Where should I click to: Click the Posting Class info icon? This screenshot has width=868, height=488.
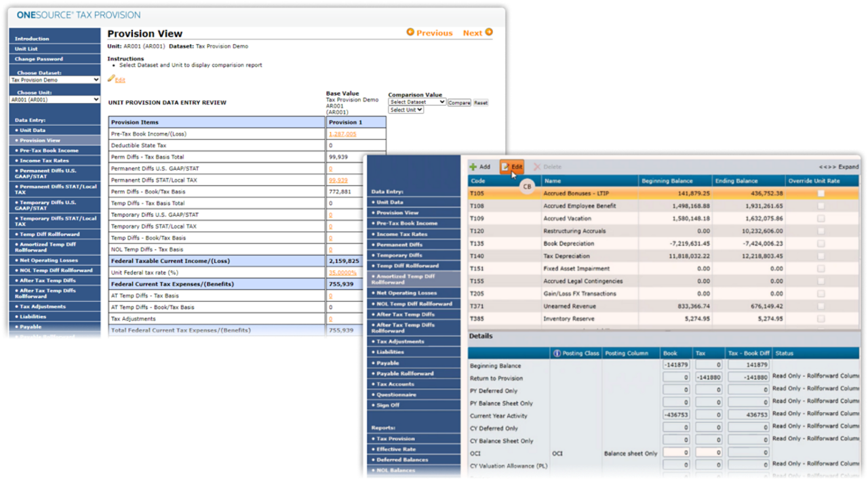coord(557,353)
